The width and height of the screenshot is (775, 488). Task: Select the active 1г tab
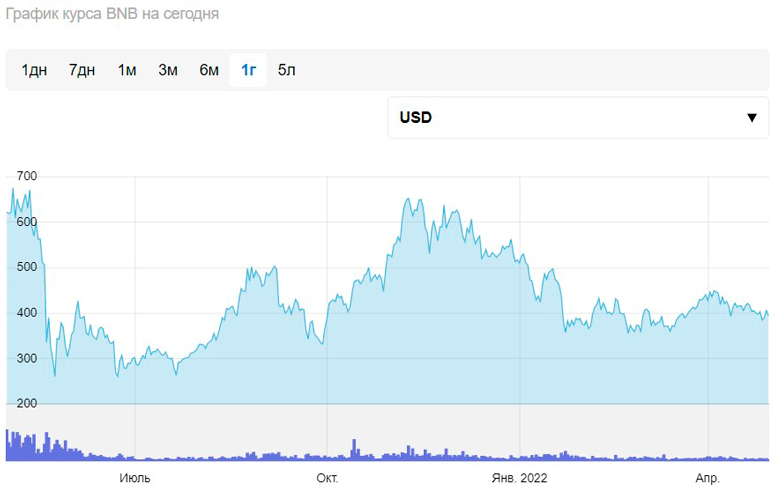[x=249, y=70]
